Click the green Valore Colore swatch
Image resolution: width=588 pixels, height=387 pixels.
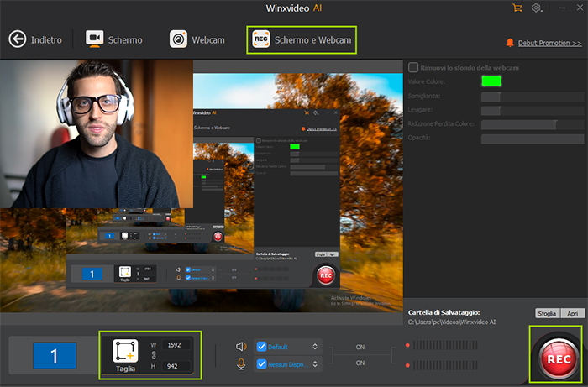491,81
